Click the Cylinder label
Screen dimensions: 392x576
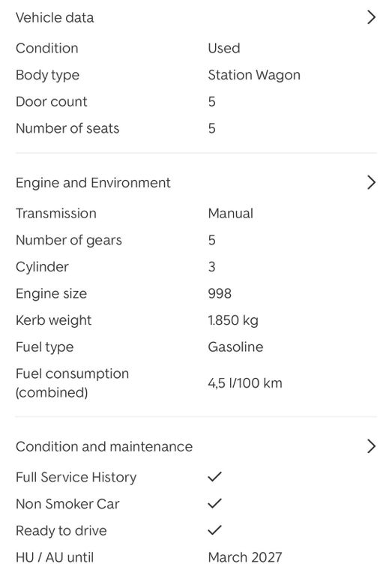tap(42, 267)
